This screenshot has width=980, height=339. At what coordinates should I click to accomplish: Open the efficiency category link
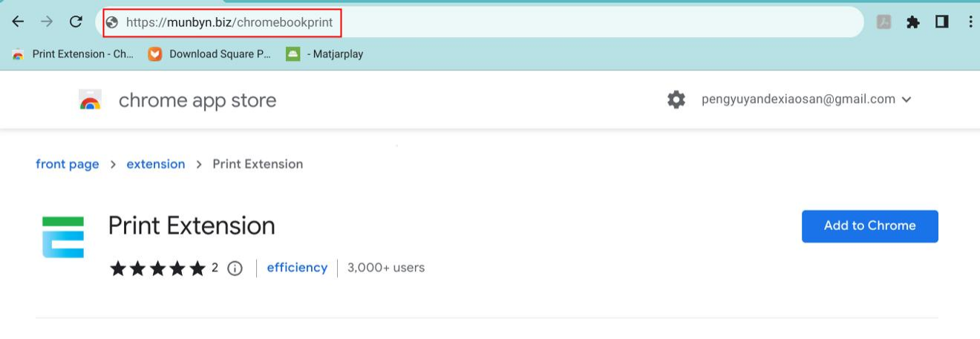click(297, 268)
